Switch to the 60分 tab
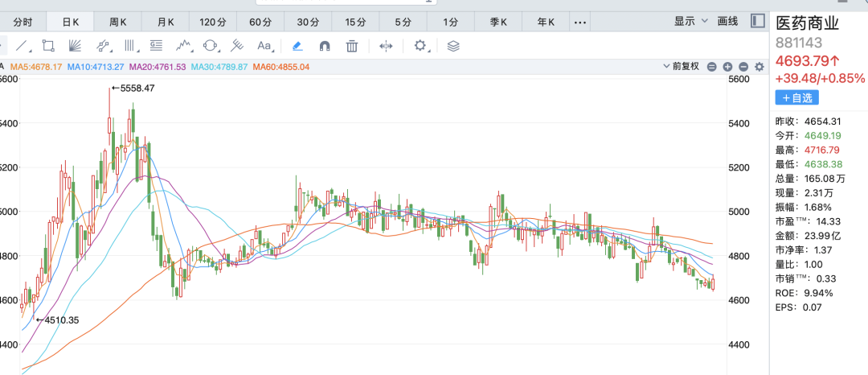This screenshot has height=375, width=868. (x=260, y=23)
